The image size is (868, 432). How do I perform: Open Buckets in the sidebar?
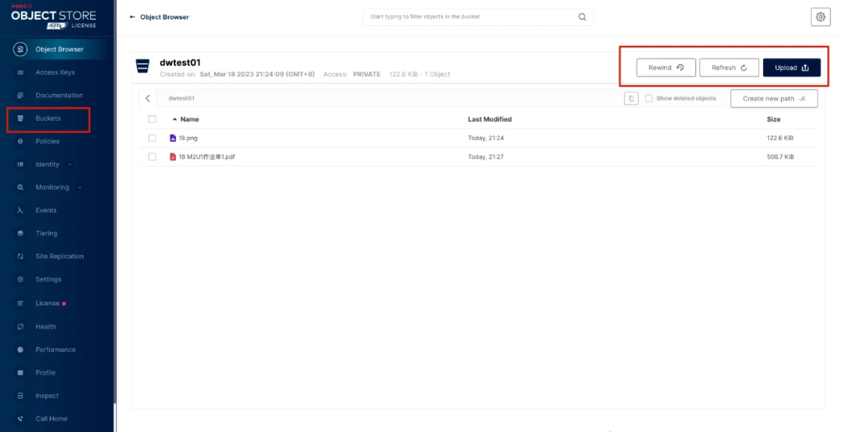pyautogui.click(x=47, y=118)
